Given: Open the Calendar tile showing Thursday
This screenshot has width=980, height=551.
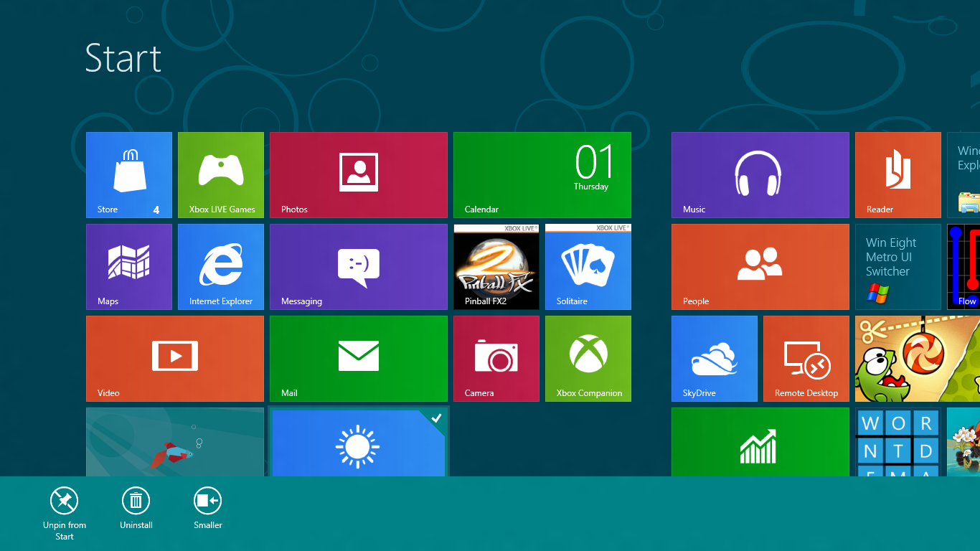Looking at the screenshot, I should [x=542, y=175].
